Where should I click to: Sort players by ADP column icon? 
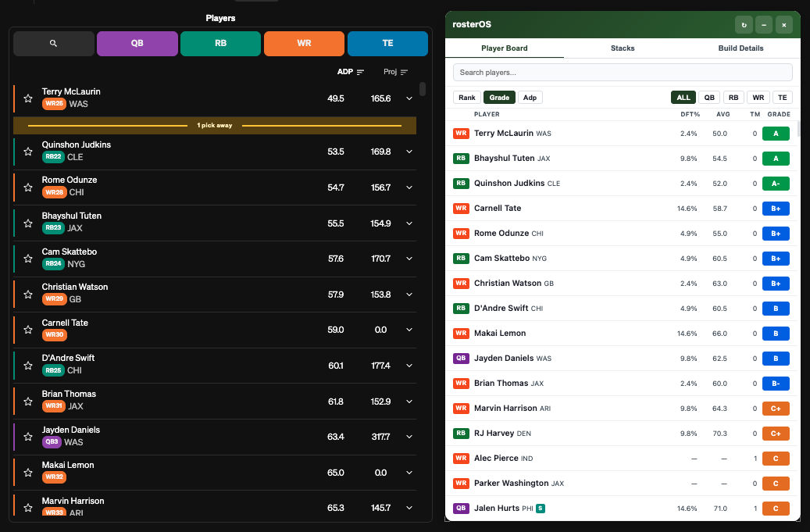[360, 72]
